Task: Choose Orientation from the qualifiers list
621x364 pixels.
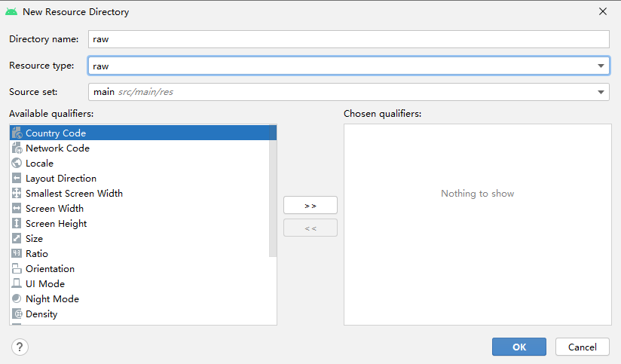Action: click(50, 269)
